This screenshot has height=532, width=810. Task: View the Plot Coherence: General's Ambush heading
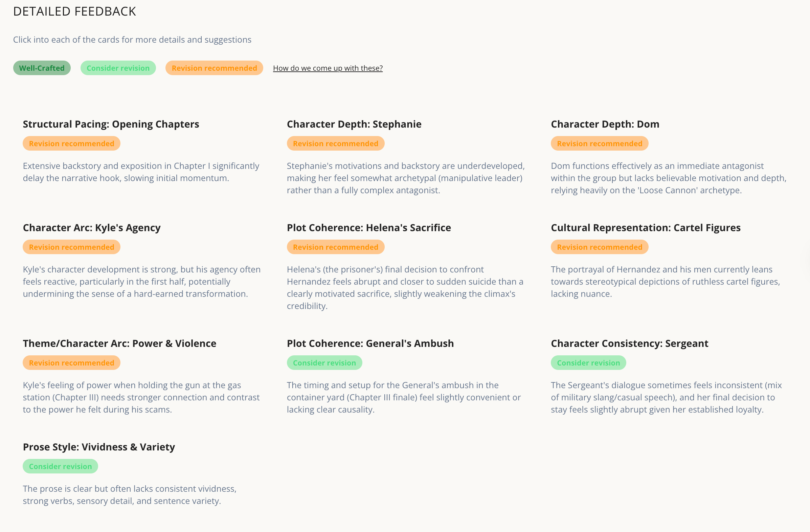tap(370, 343)
